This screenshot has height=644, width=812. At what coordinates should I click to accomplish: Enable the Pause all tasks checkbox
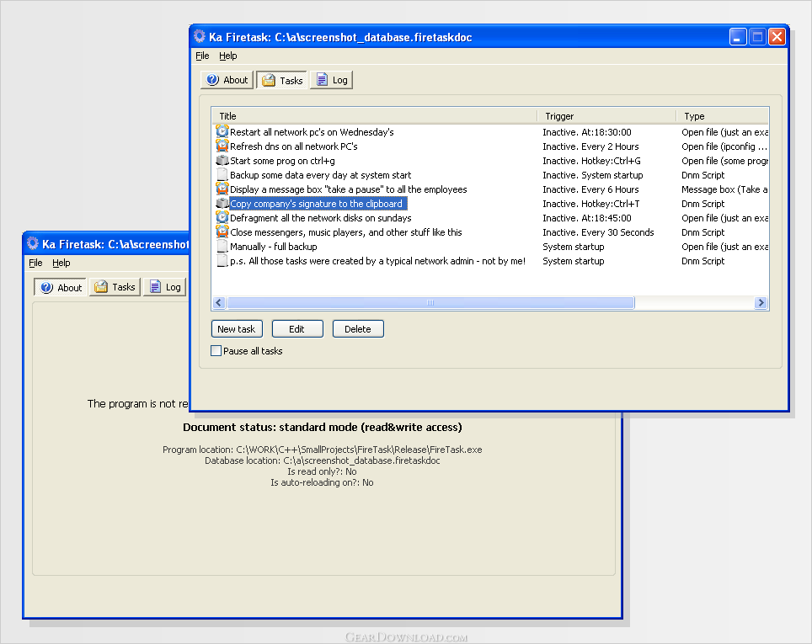pos(216,350)
